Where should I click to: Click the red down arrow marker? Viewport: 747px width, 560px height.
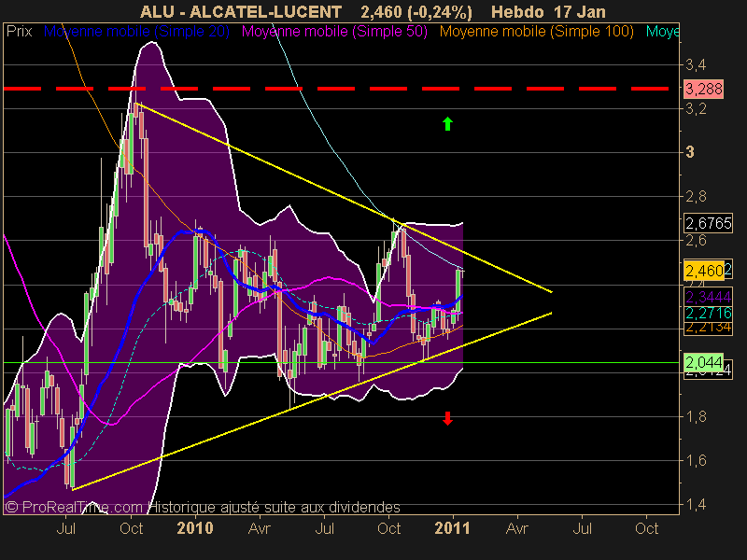tap(447, 418)
